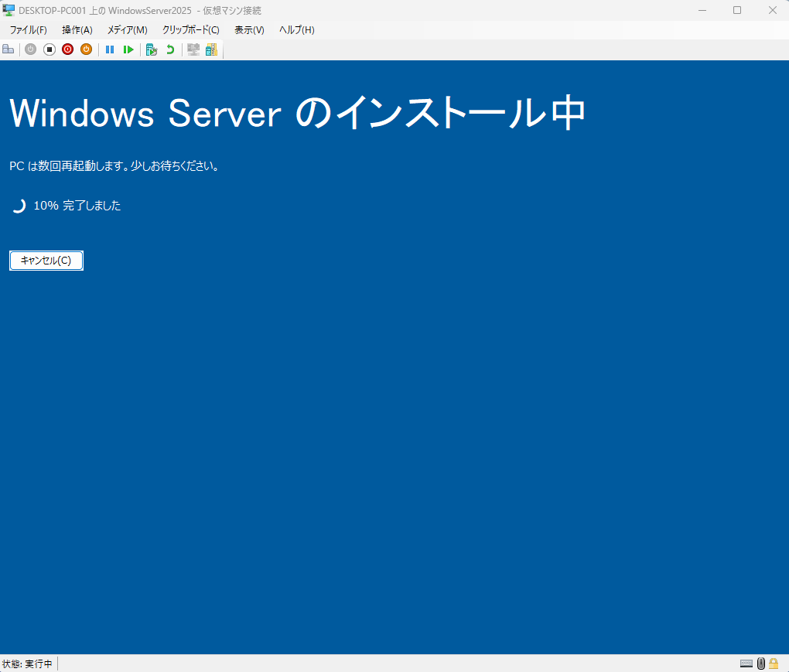The height and width of the screenshot is (672, 789).
Task: Click the spinning progress indicator
Action: 19,206
